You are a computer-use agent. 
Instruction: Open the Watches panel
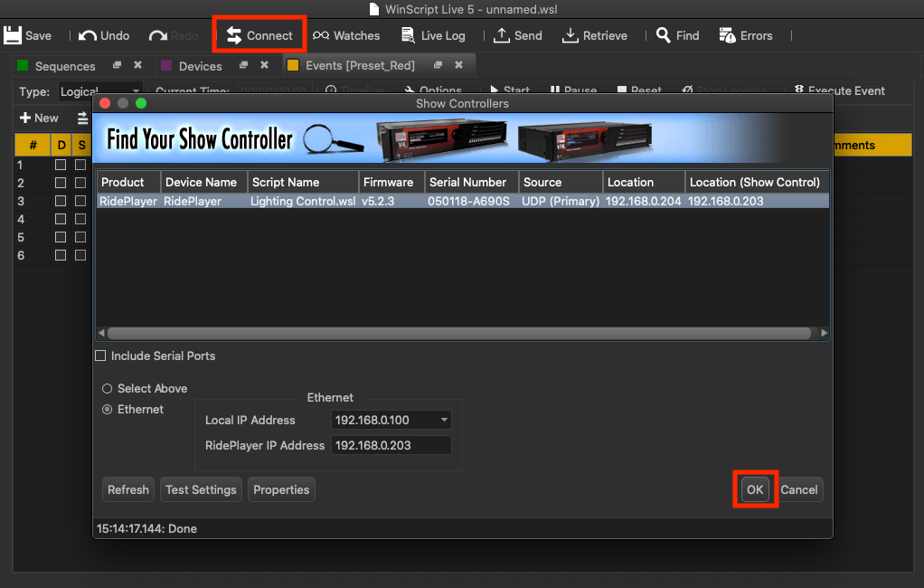click(x=346, y=35)
